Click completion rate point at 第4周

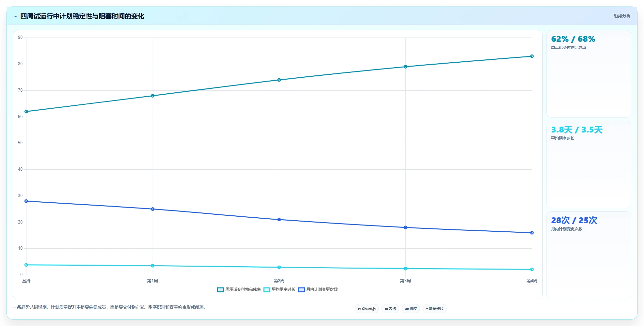click(x=532, y=56)
